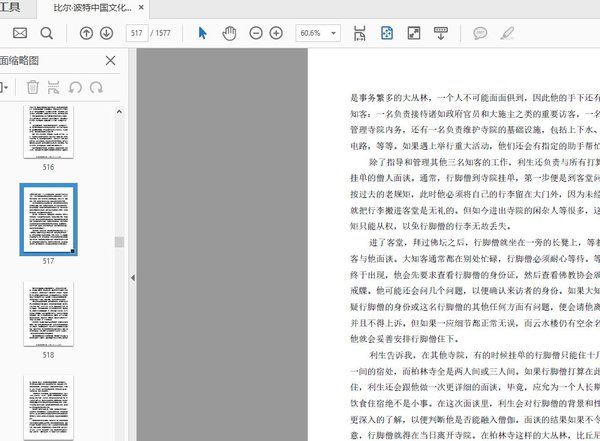
Task: Zoom in with plus button
Action: (276, 33)
